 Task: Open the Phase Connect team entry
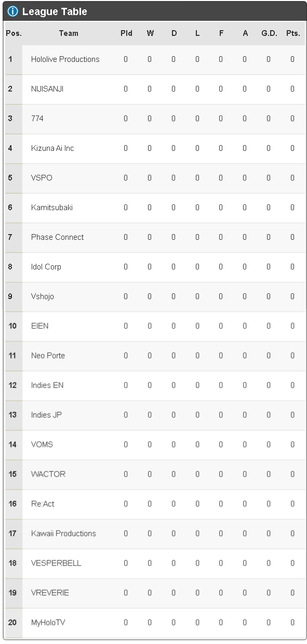tap(57, 237)
